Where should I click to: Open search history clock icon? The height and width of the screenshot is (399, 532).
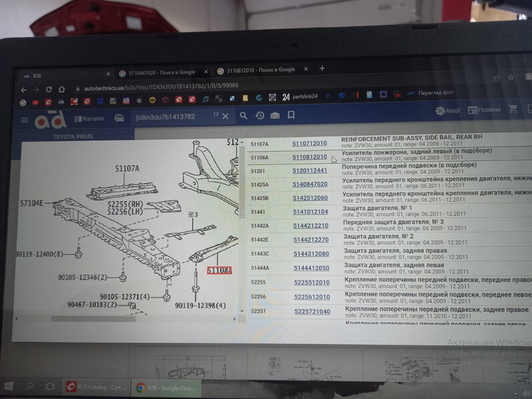coord(259,116)
